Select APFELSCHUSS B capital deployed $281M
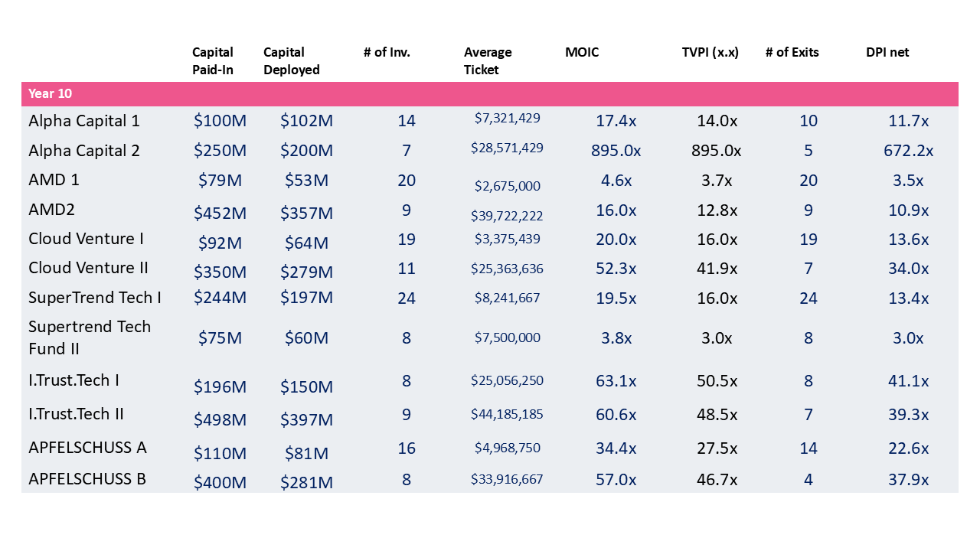The width and height of the screenshot is (980, 551). (x=306, y=484)
